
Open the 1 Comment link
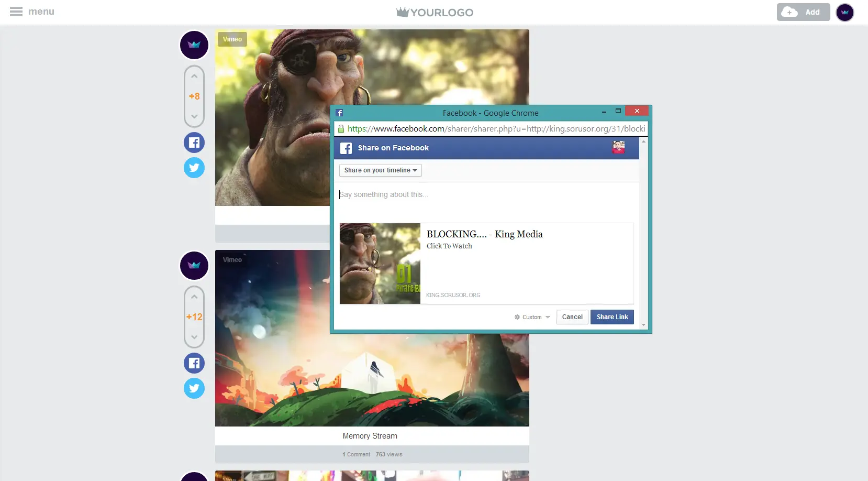357,455
